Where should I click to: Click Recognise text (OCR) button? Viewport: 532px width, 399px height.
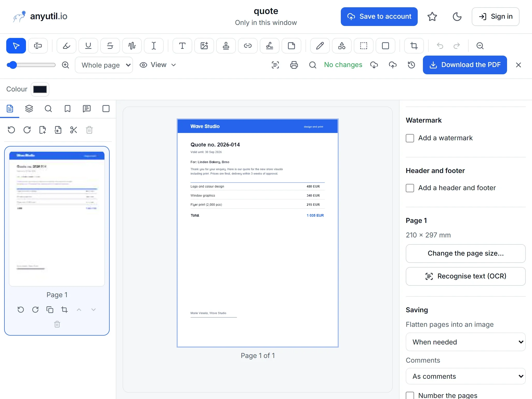point(465,276)
